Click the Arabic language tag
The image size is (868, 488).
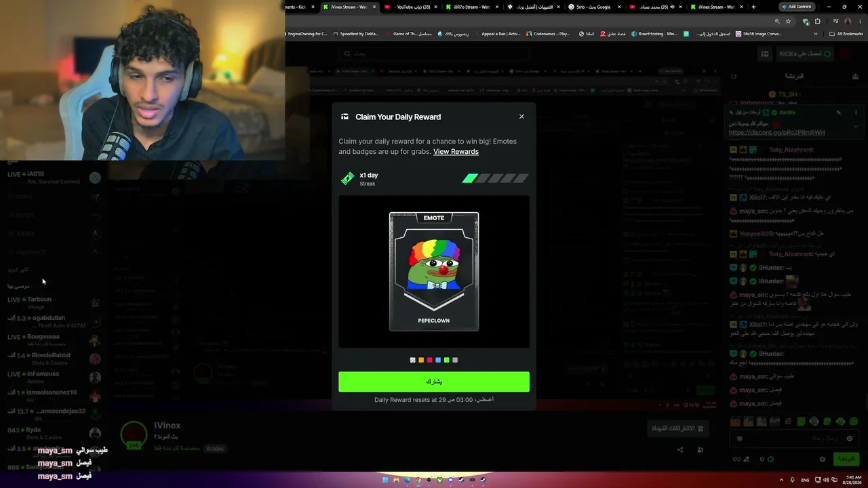pos(215,449)
